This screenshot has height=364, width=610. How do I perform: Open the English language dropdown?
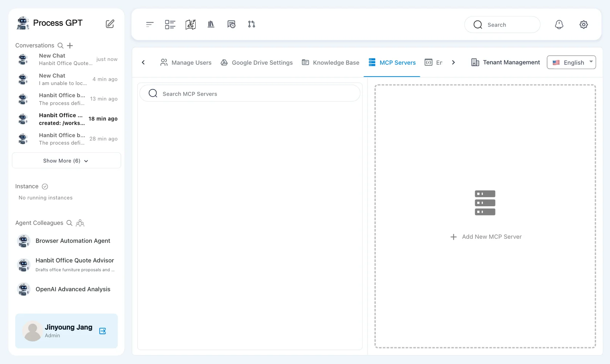(571, 62)
